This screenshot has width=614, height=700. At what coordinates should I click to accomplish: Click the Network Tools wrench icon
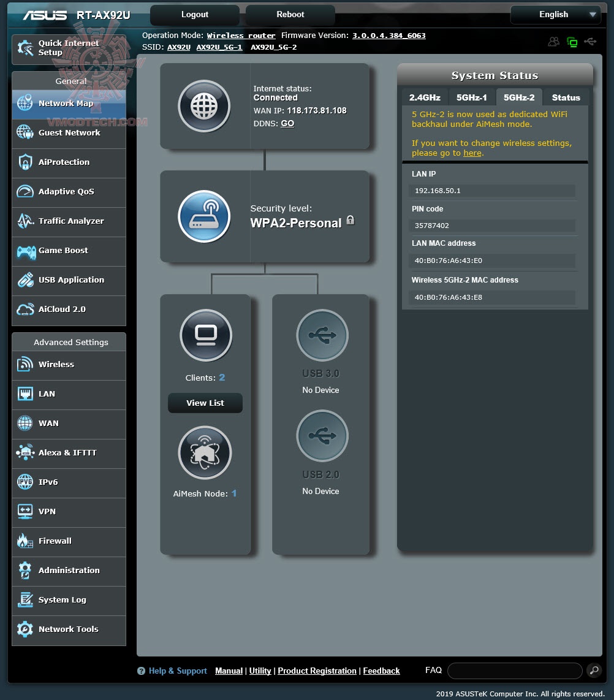pos(25,630)
